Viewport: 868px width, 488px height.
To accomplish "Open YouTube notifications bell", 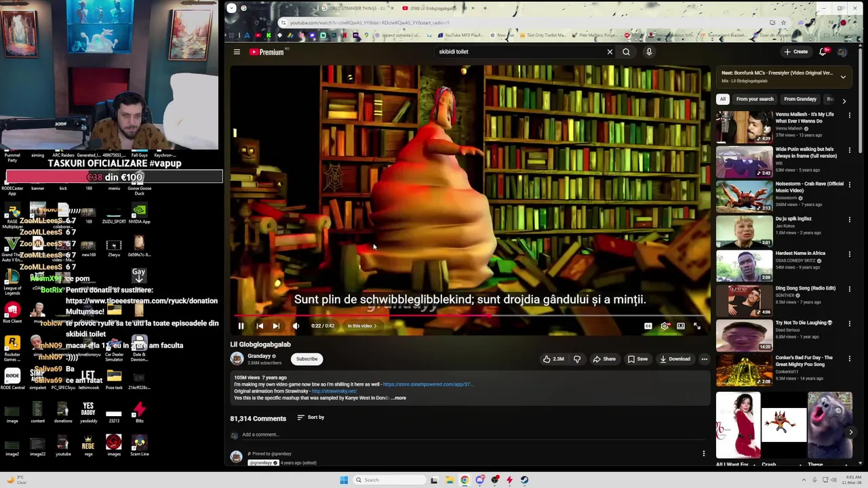I will coord(823,52).
